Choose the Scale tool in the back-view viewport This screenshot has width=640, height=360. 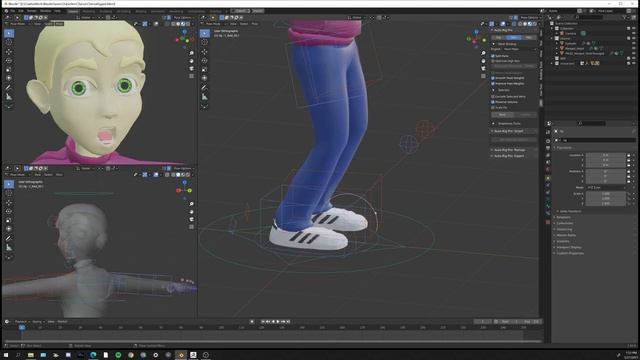pos(9,220)
